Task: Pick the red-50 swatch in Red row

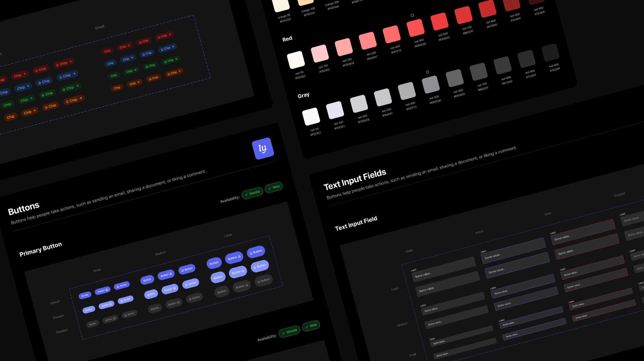Action: pos(296,60)
